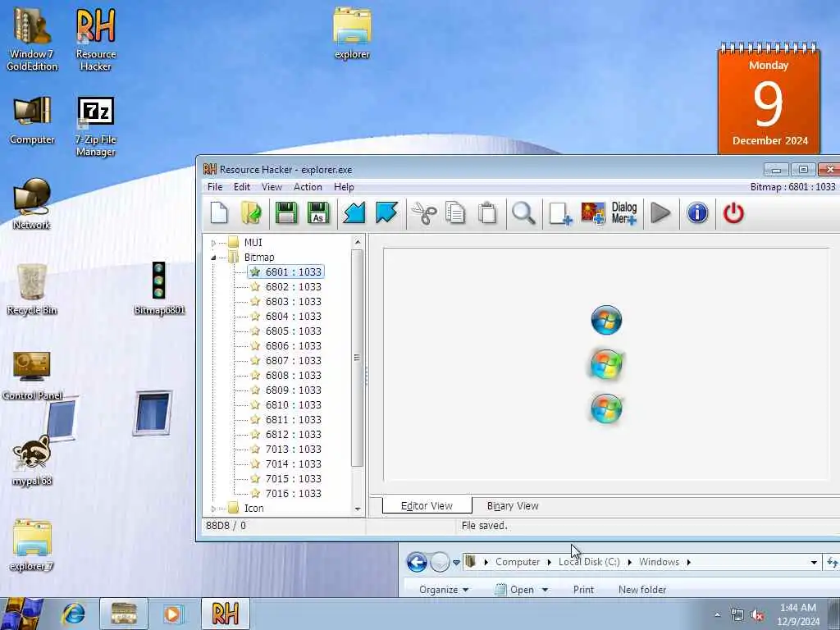The height and width of the screenshot is (630, 840).
Task: Click the gray play compile icon
Action: [660, 213]
